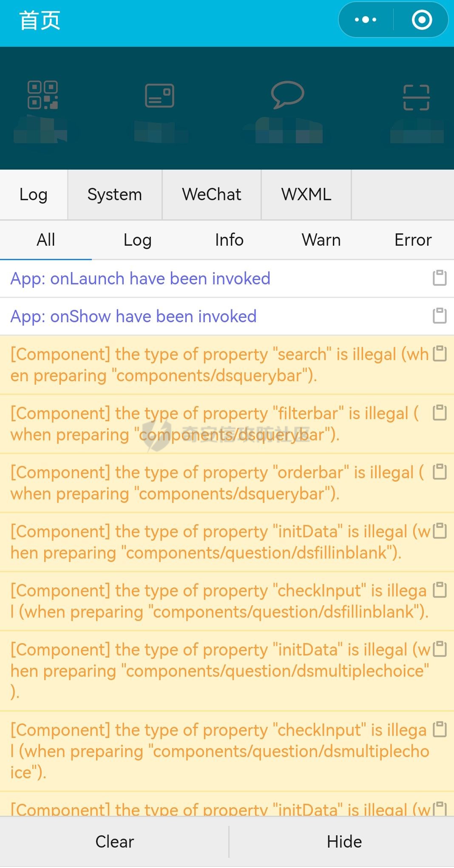Copy the "search" property warning via clipboard icon
Viewport: 454px width, 868px height.
(440, 354)
